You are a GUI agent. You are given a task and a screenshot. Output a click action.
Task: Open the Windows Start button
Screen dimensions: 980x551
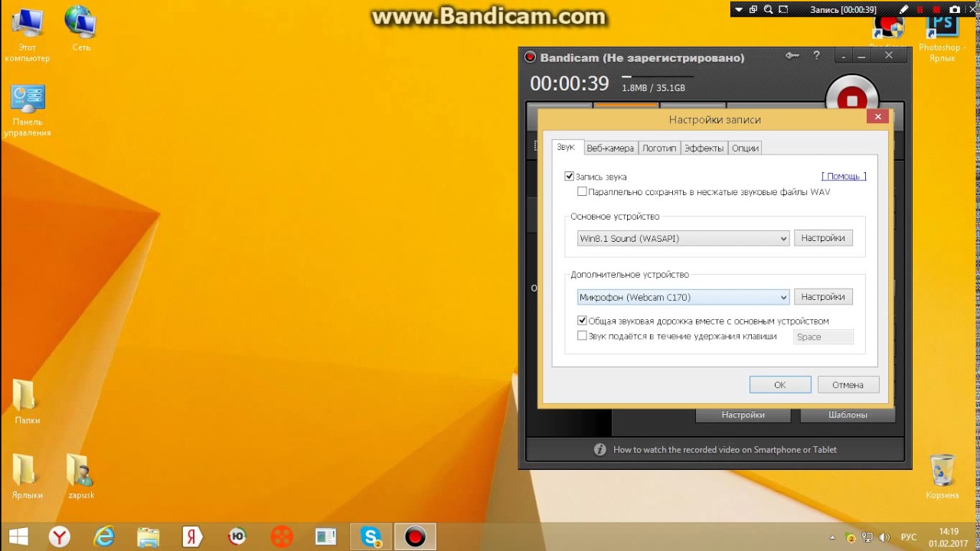18,536
